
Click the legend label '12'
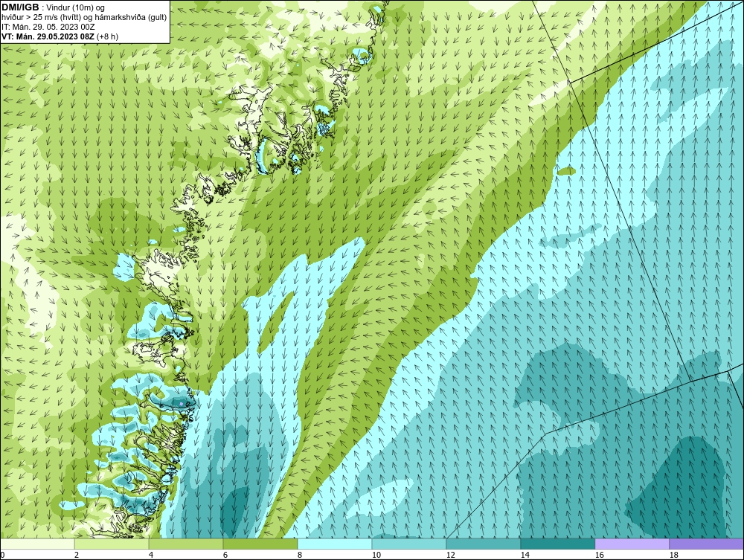click(x=451, y=555)
